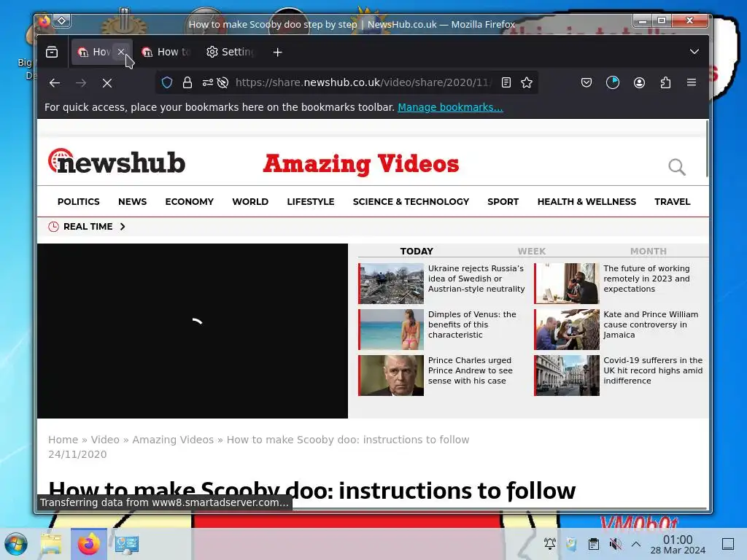This screenshot has height=560, width=747.
Task: Open ECONOMY navigation item
Action: pos(189,202)
